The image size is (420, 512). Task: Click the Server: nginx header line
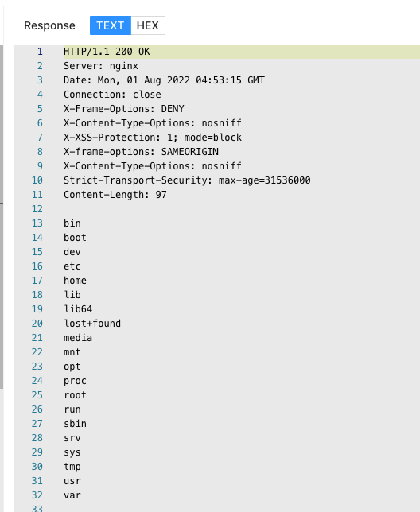(101, 66)
